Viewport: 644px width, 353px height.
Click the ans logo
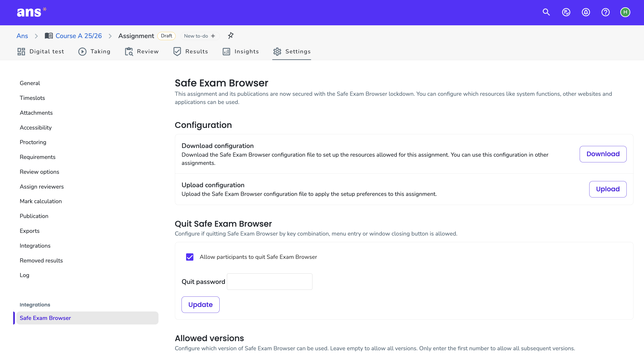coord(31,12)
